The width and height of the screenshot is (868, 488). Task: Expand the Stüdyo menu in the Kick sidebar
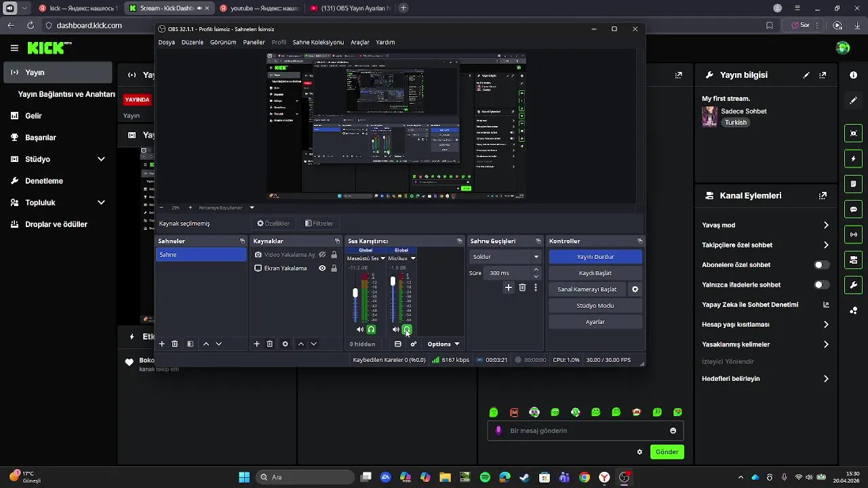101,159
